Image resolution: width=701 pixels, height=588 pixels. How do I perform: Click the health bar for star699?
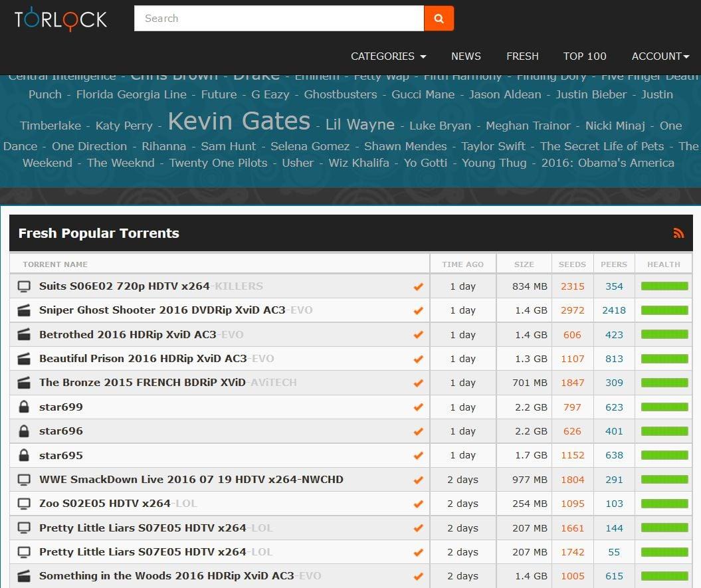click(664, 407)
